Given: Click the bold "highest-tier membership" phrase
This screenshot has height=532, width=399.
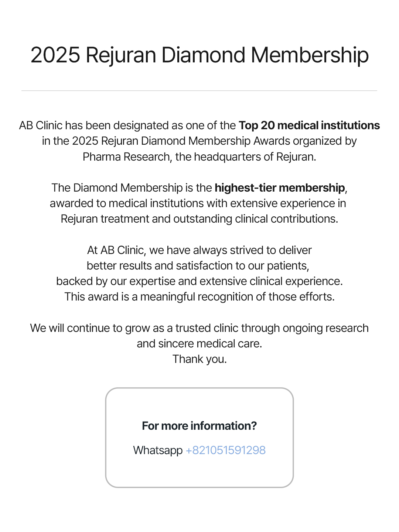Looking at the screenshot, I should [x=279, y=188].
